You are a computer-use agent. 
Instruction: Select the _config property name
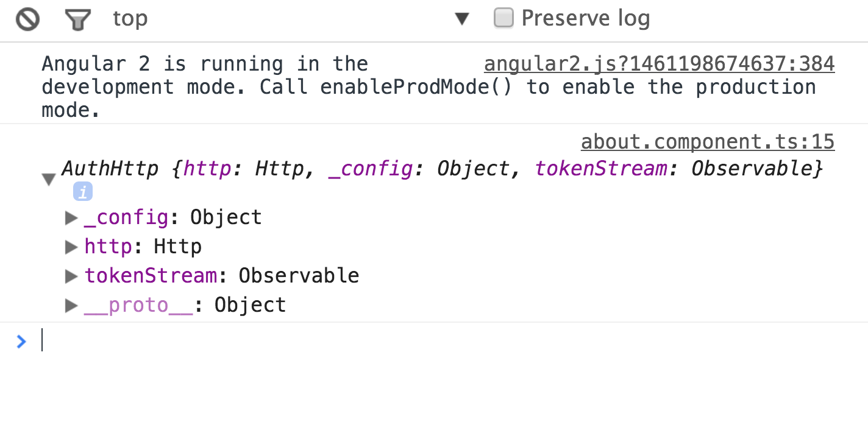point(126,217)
